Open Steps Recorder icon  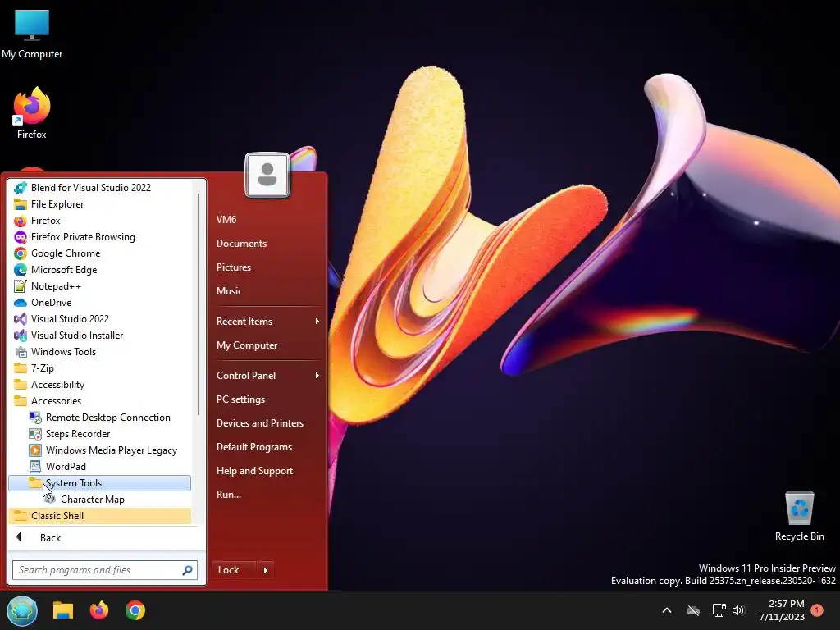point(35,434)
